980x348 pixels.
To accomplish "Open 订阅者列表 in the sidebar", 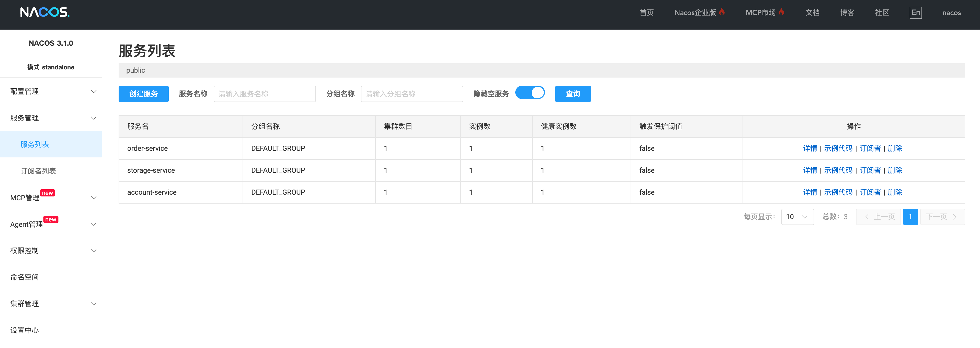I will click(x=38, y=171).
